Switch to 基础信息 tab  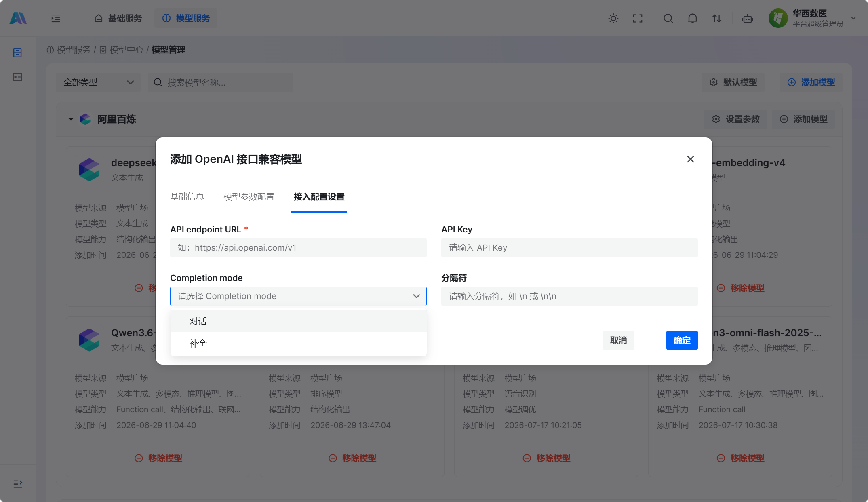187,197
